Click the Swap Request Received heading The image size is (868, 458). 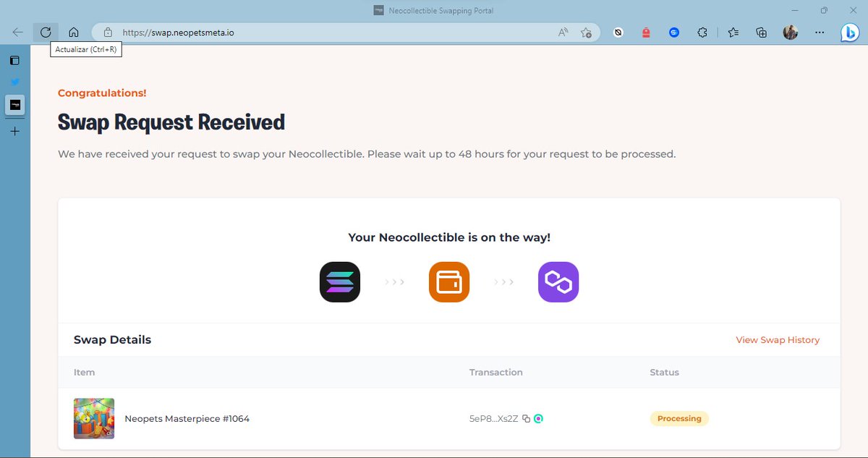click(171, 122)
